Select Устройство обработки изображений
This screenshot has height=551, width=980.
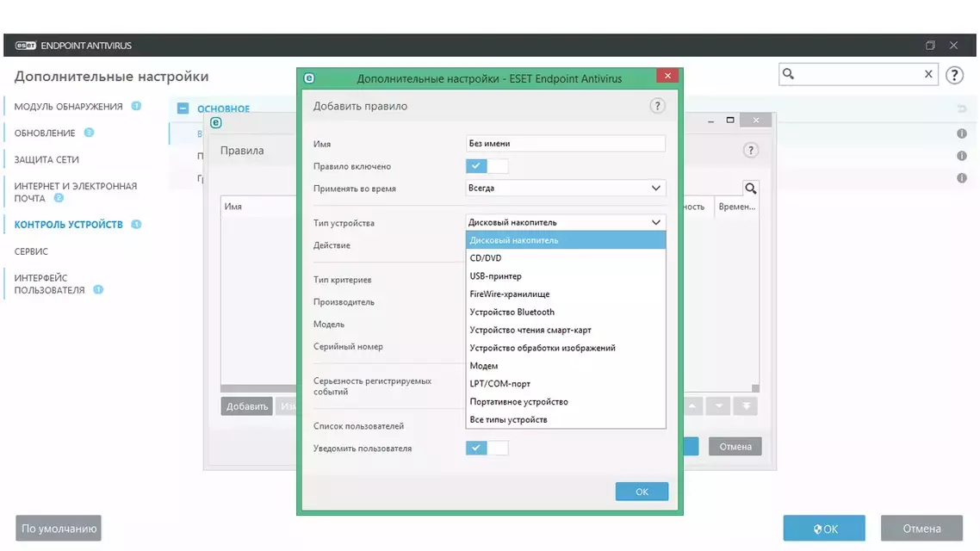point(566,348)
